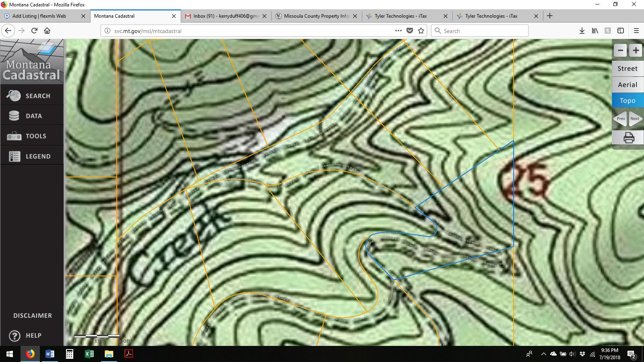The height and width of the screenshot is (362, 644).
Task: Save page to Pocket
Action: [x=410, y=31]
